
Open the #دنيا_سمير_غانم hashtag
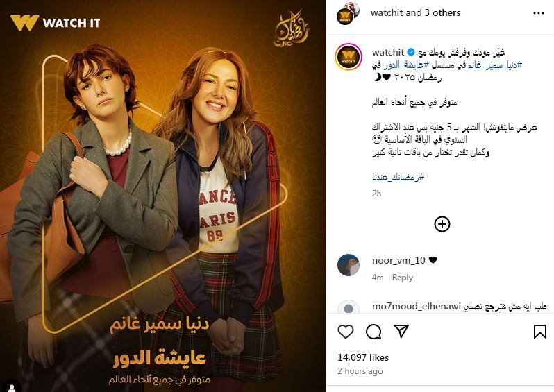pyautogui.click(x=495, y=65)
